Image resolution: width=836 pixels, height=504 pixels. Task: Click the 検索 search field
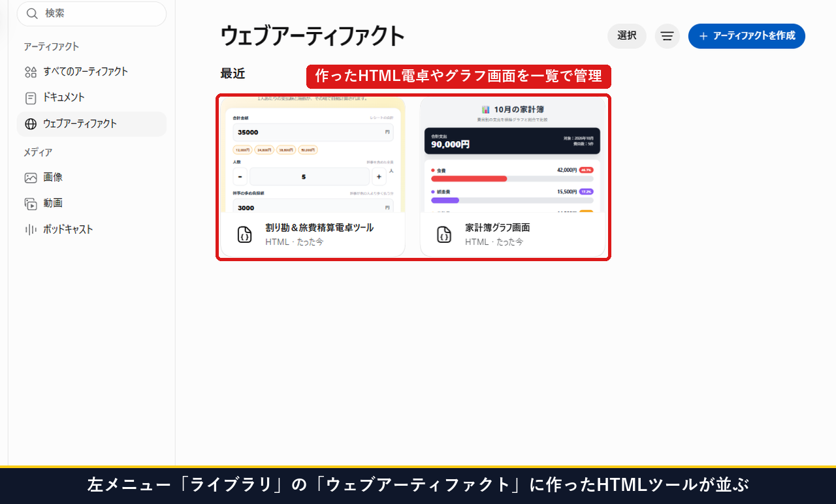(x=91, y=14)
